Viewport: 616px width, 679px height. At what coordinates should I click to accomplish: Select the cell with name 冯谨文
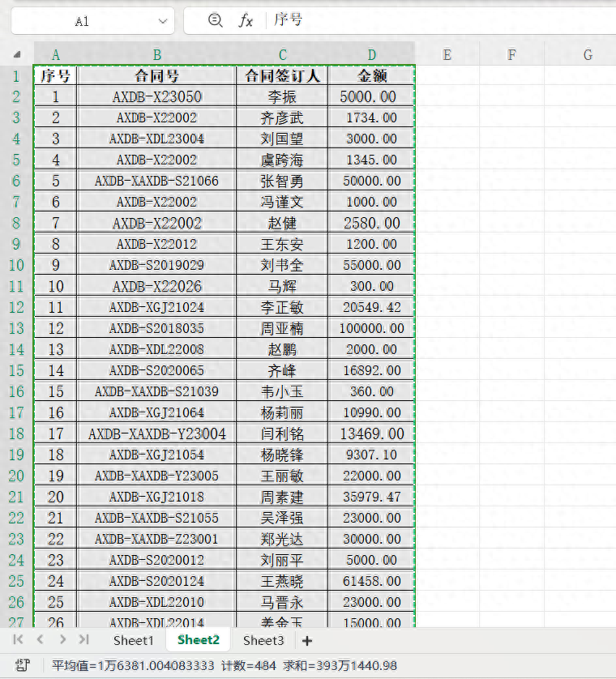pos(282,202)
